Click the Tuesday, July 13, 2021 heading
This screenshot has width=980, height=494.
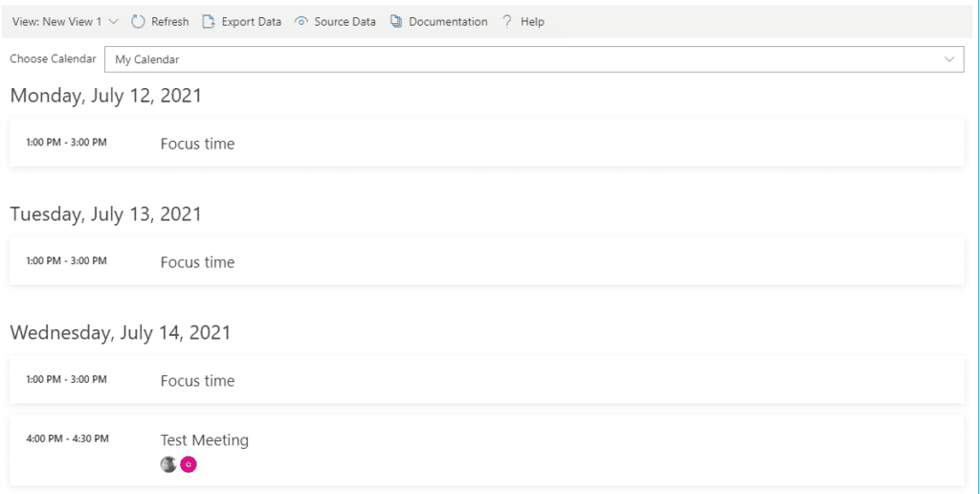pyautogui.click(x=105, y=214)
